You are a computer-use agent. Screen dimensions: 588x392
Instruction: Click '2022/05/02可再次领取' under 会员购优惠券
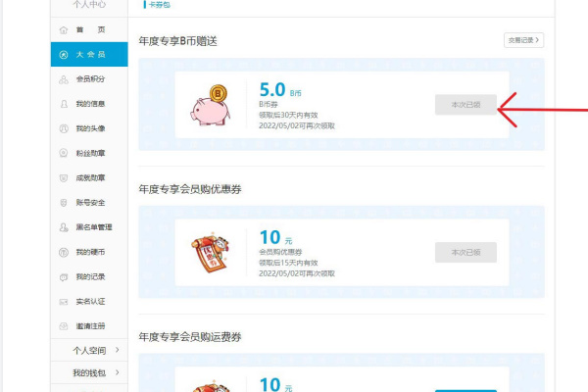297,273
